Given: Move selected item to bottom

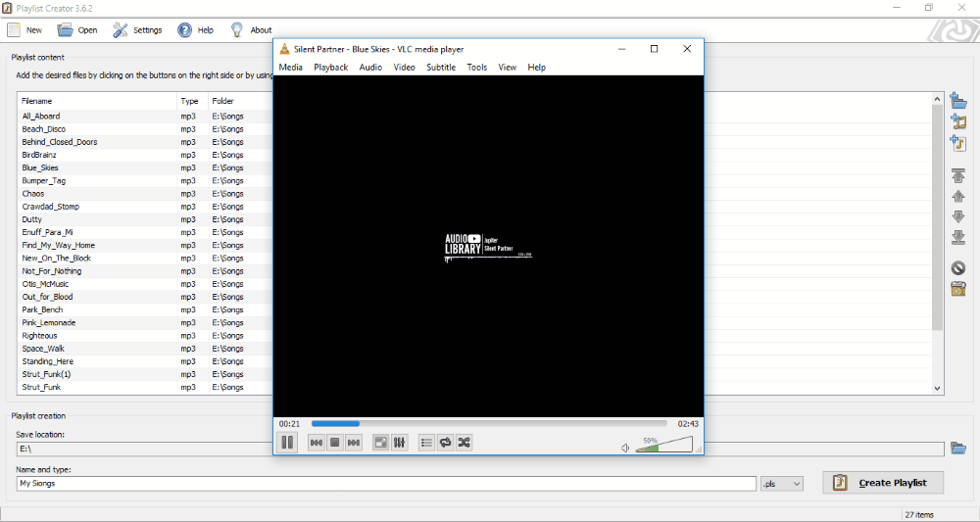Looking at the screenshot, I should coord(958,237).
